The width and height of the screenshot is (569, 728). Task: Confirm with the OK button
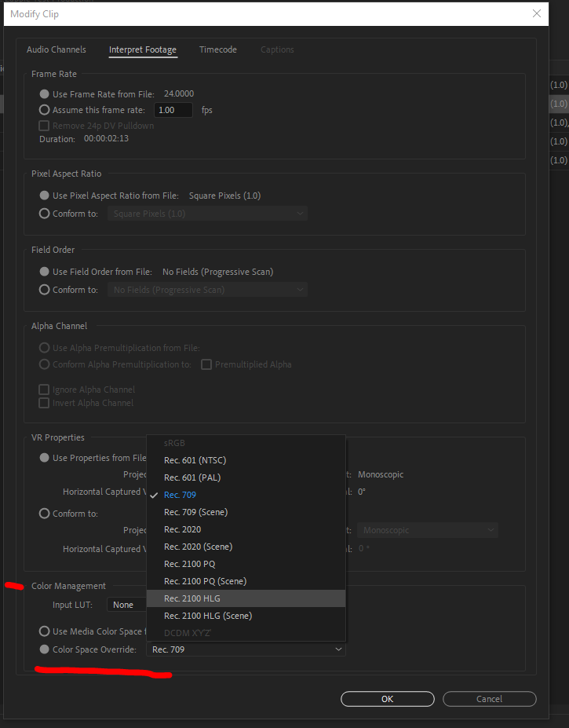click(387, 699)
